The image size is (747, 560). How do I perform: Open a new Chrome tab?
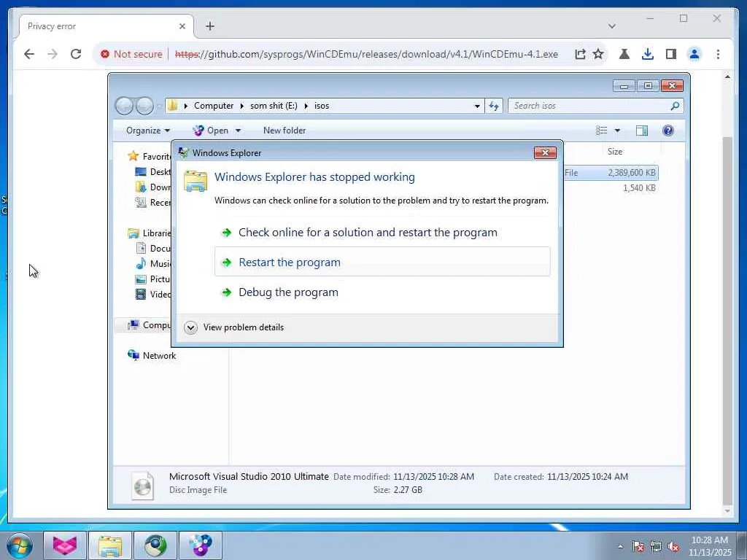pyautogui.click(x=210, y=26)
